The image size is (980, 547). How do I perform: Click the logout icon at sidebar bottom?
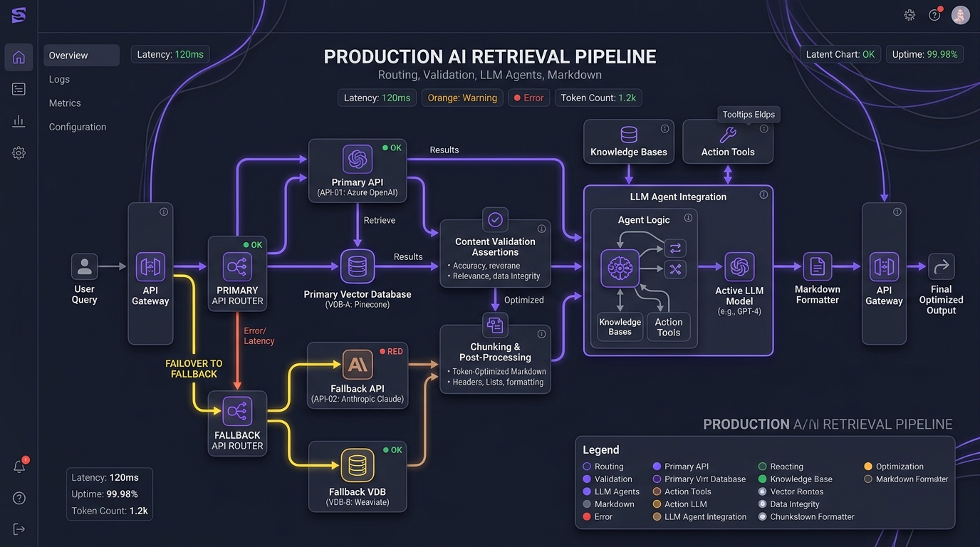point(19,528)
